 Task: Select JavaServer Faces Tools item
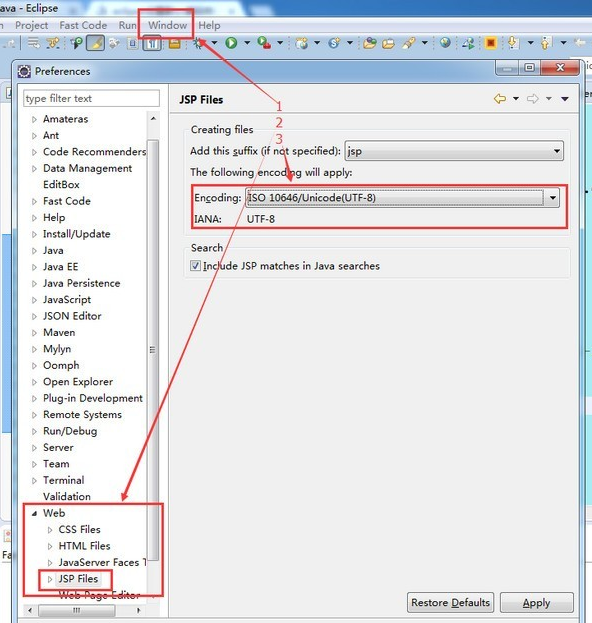(x=102, y=563)
